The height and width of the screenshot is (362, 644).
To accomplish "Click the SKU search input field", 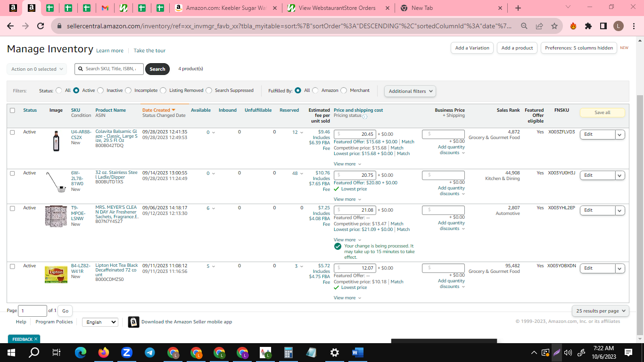I will (109, 69).
